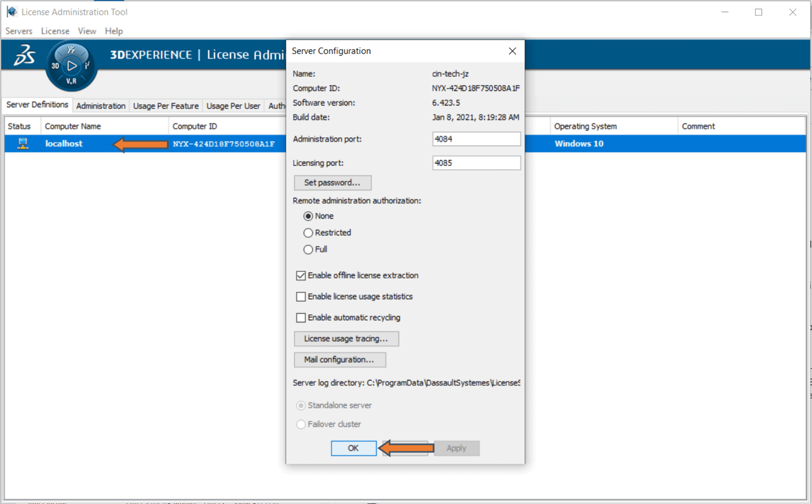Open the View menu

[87, 31]
